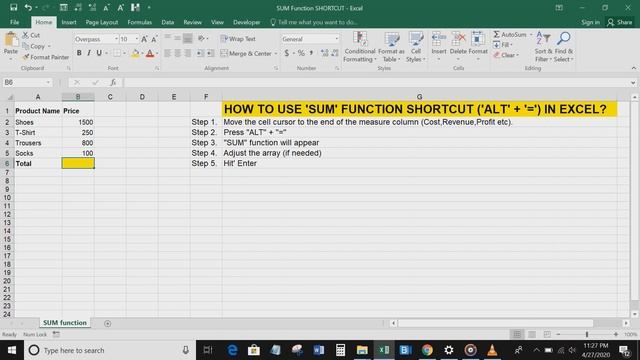Click Increase Indent icon
The width and height of the screenshot is (640, 360).
click(x=210, y=53)
